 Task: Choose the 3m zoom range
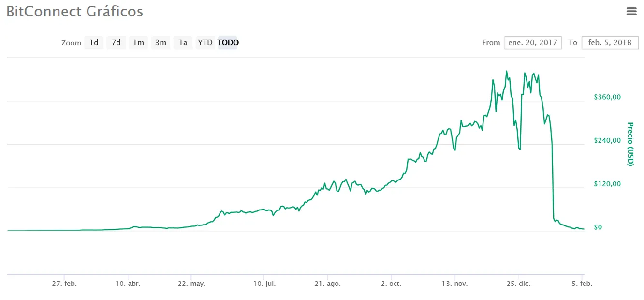(161, 43)
